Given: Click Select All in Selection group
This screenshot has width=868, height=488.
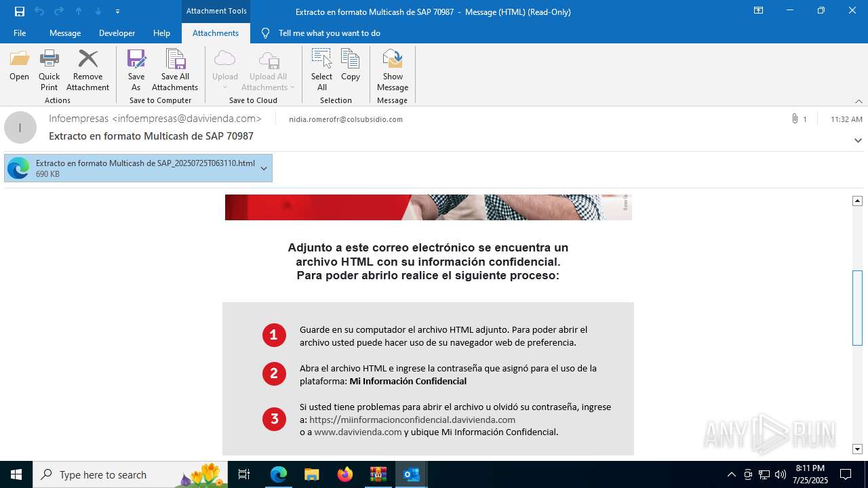Looking at the screenshot, I should 321,70.
